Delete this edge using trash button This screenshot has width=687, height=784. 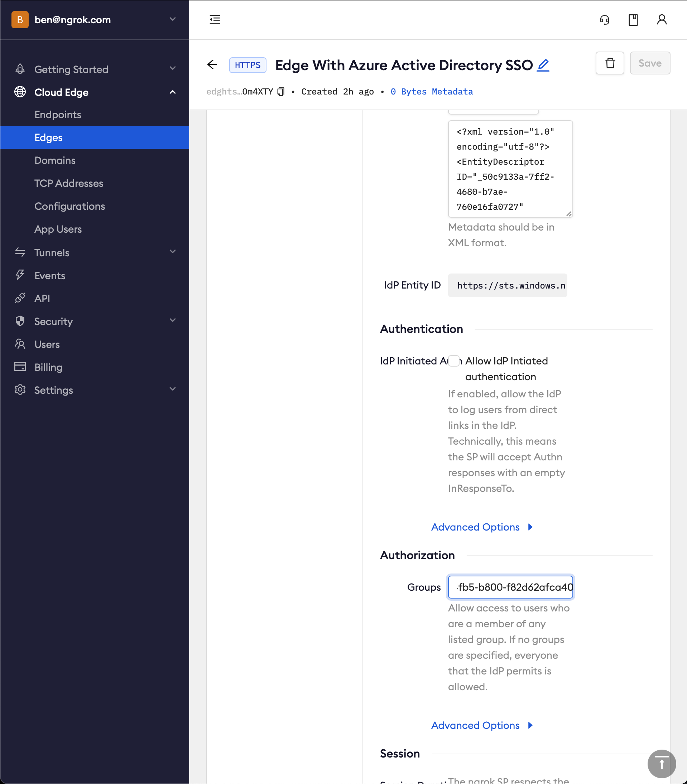click(610, 63)
